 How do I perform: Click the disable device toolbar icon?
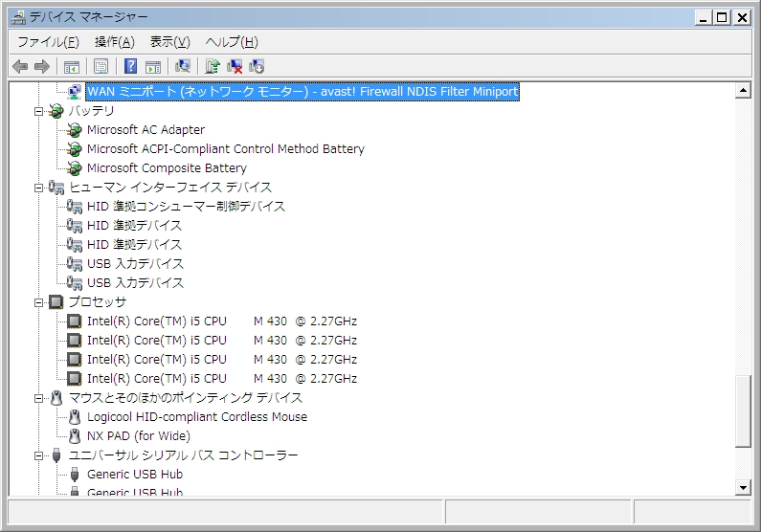pyautogui.click(x=257, y=66)
